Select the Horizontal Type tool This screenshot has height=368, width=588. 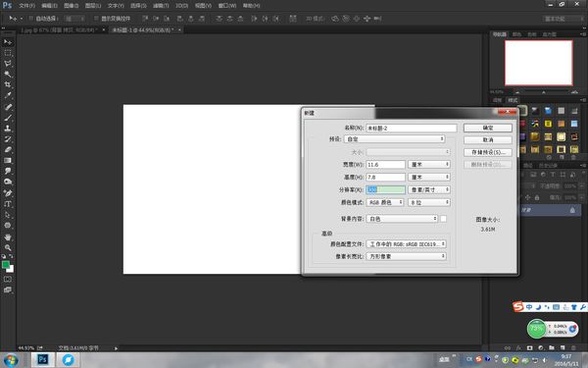click(8, 204)
